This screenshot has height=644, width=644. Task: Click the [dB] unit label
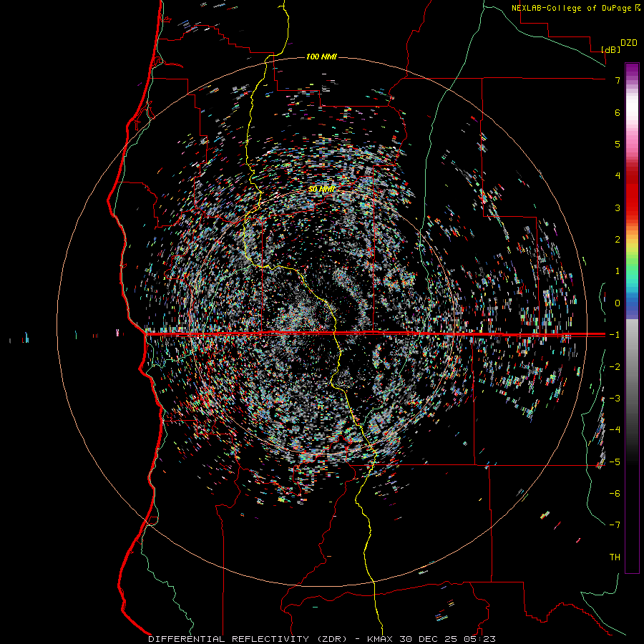click(611, 50)
